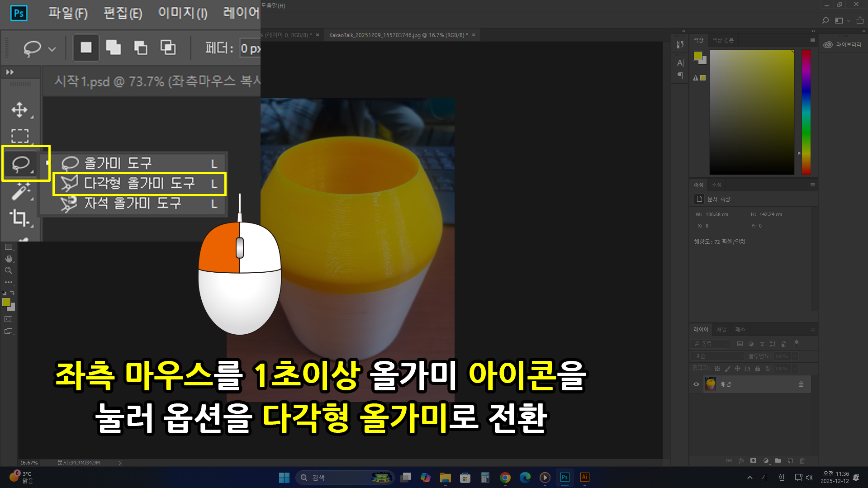868x488 pixels.
Task: Hide the 배경 layer with eye icon
Action: point(696,384)
